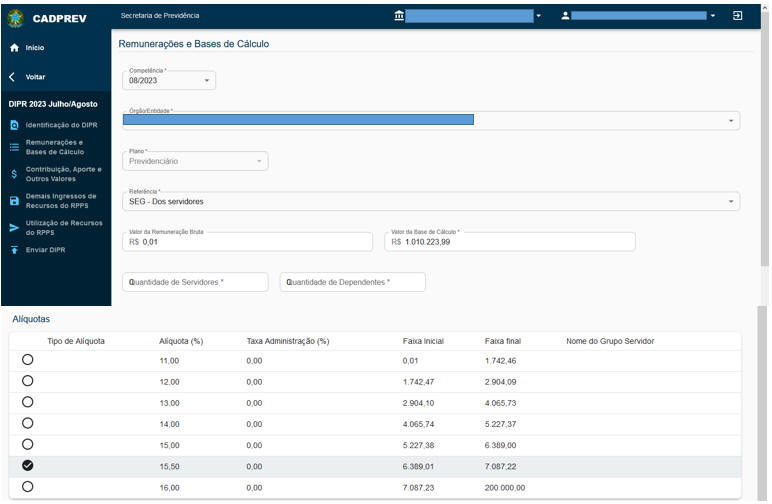The width and height of the screenshot is (772, 504).
Task: Open the Competência 08/2023 dropdown
Action: [170, 81]
